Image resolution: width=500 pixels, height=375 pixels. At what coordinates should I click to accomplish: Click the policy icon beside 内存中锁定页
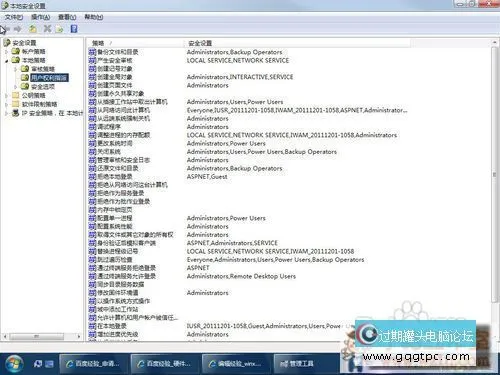tap(92, 210)
